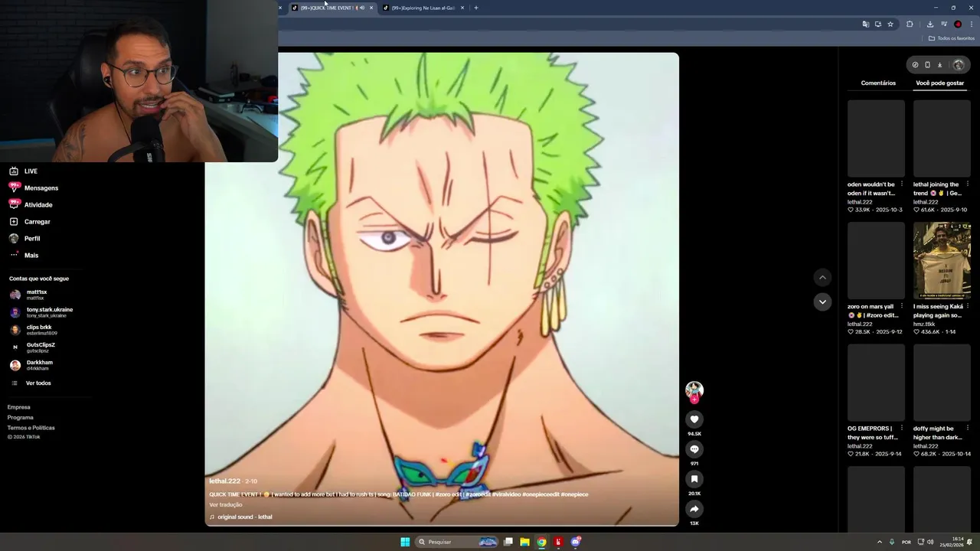
Task: Open Windows Start menu
Action: 405,542
